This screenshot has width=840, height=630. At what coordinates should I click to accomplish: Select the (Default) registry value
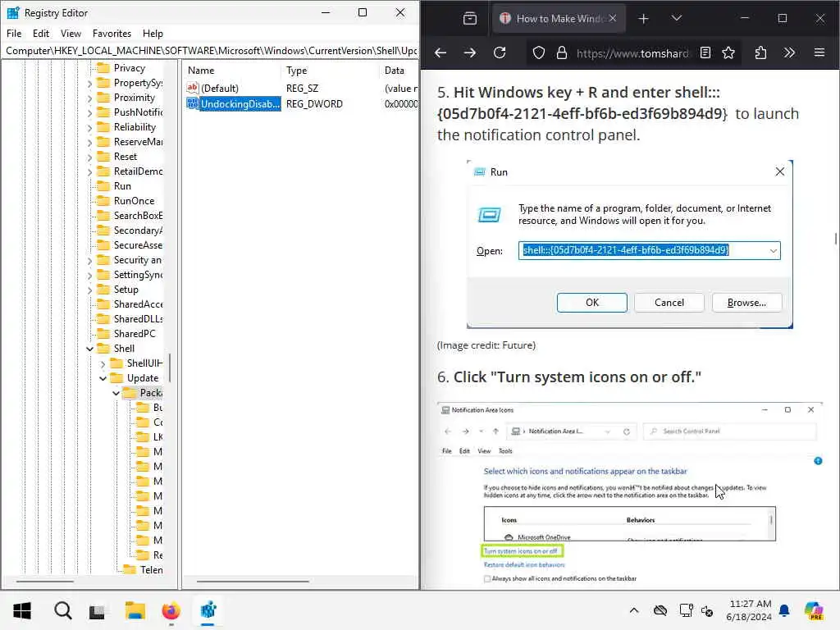tap(220, 88)
